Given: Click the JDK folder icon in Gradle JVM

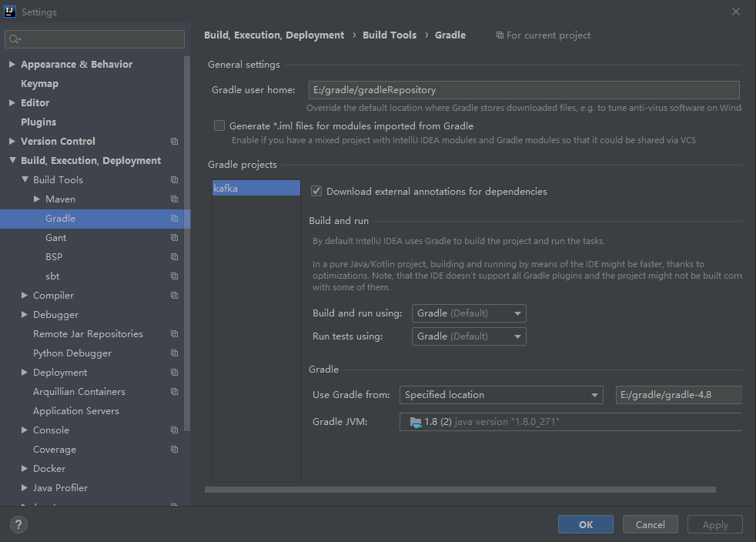Looking at the screenshot, I should tap(416, 422).
